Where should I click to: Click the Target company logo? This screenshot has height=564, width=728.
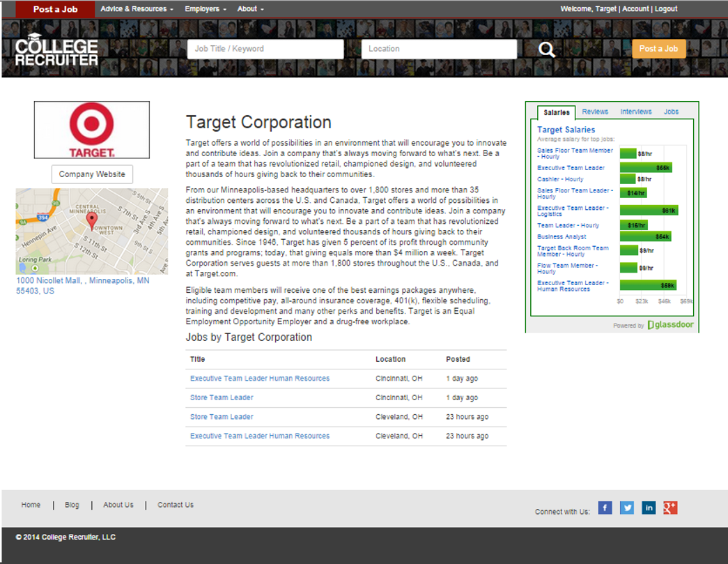point(92,130)
